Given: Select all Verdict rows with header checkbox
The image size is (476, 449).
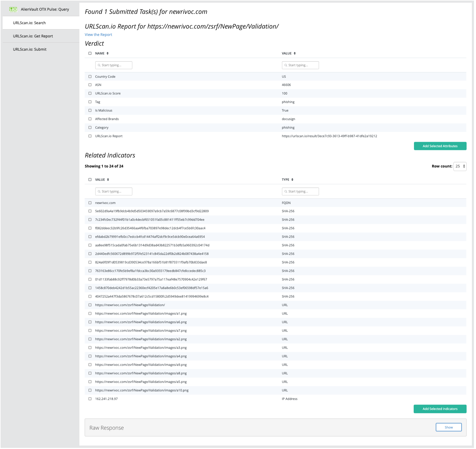Looking at the screenshot, I should pyautogui.click(x=90, y=54).
